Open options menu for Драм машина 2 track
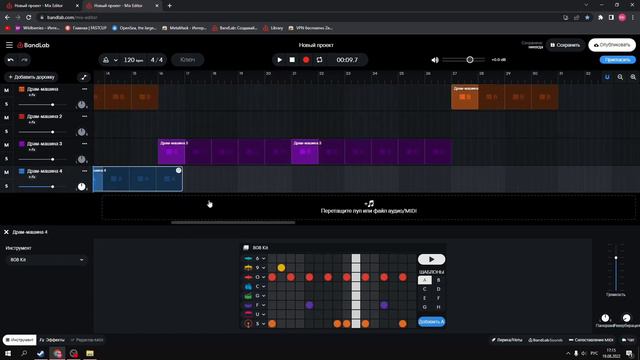Viewport: 640px width, 360px height. point(84,116)
